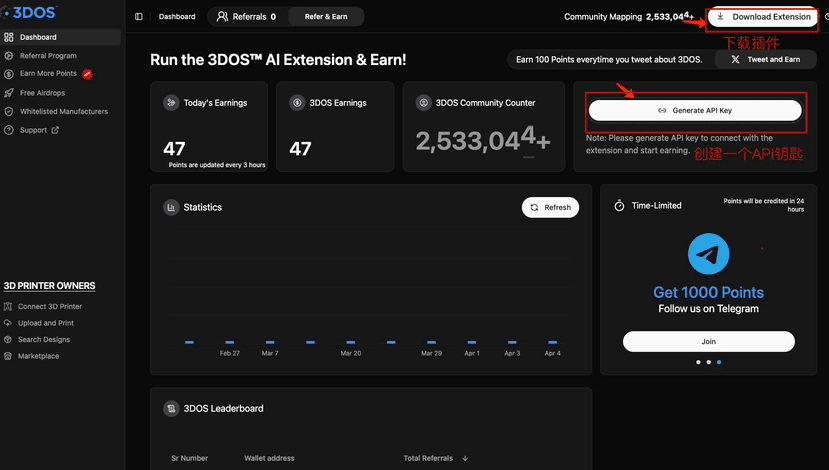This screenshot has height=470, width=829.
Task: Open Search Designs
Action: click(44, 339)
